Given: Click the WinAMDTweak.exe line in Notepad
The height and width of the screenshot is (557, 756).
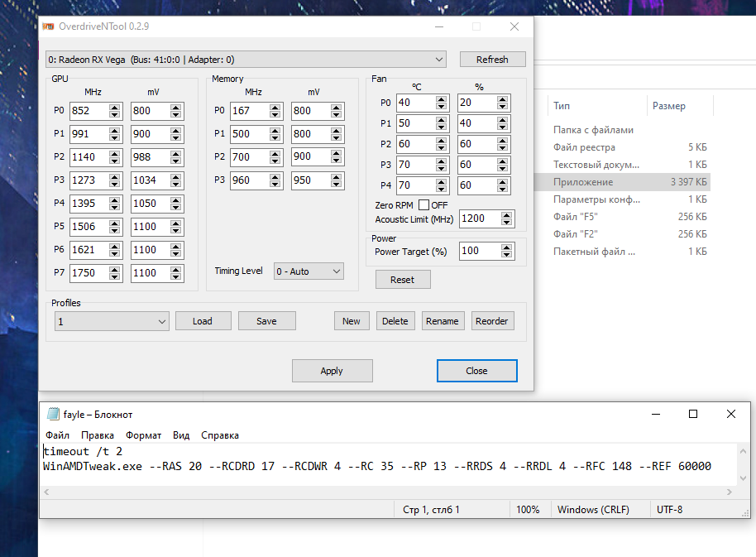Looking at the screenshot, I should pyautogui.click(x=377, y=466).
